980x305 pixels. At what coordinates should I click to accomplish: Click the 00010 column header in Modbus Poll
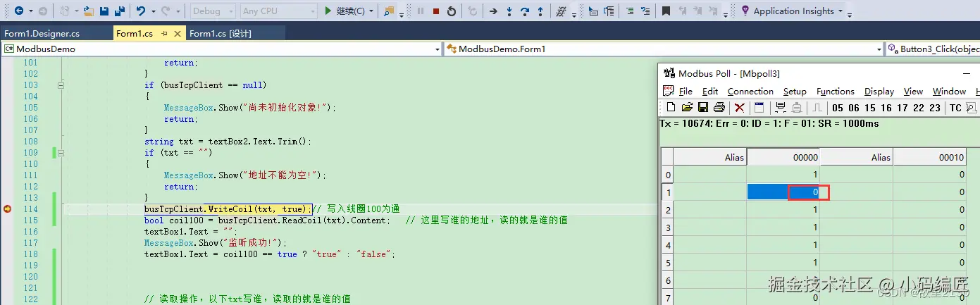point(930,157)
